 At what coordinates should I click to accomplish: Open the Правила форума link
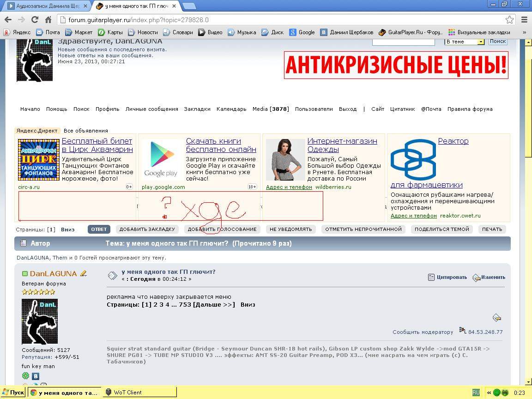tap(470, 109)
